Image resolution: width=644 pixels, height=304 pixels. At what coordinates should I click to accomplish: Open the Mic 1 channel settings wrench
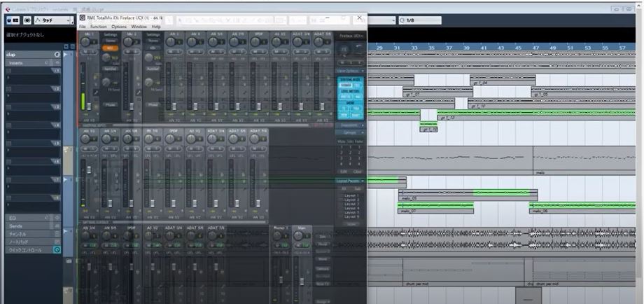click(96, 93)
